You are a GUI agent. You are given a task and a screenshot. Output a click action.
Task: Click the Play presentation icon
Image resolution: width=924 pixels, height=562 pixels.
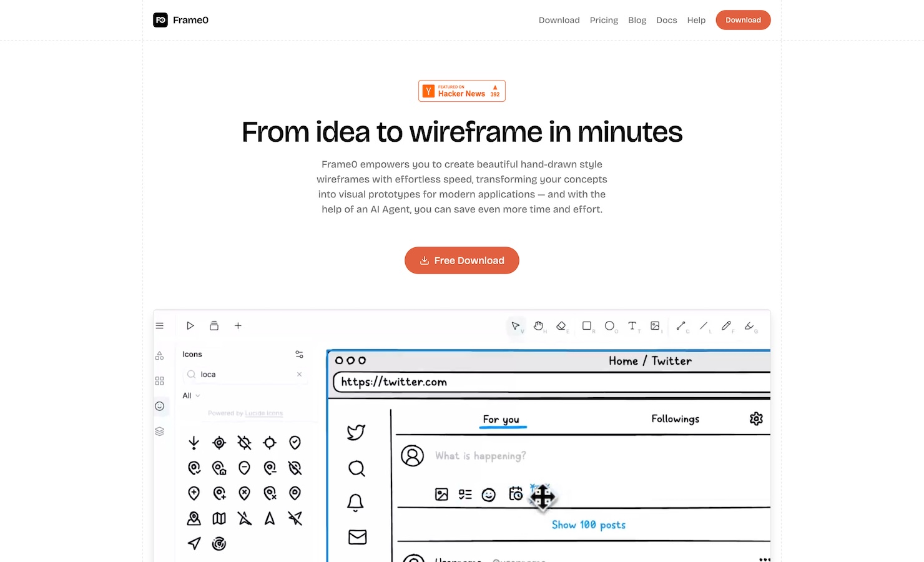190,325
